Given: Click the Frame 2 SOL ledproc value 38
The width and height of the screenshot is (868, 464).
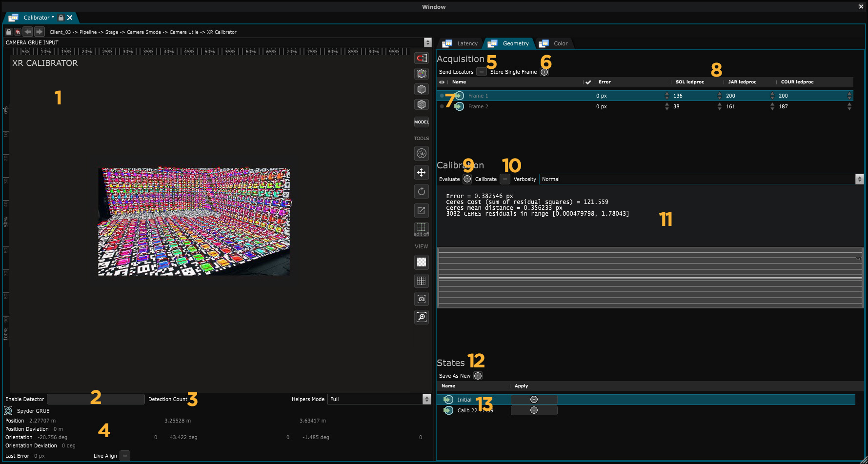Looking at the screenshot, I should 676,106.
